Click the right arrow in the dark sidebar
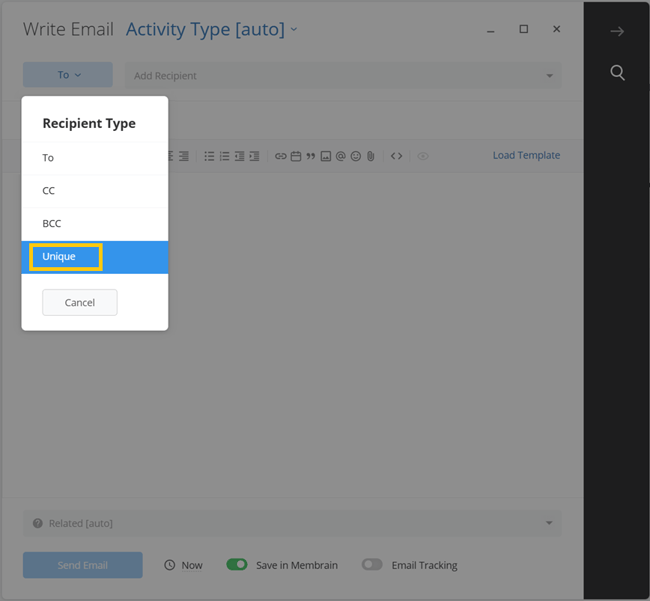Viewport: 650px width, 601px height. pos(617,32)
